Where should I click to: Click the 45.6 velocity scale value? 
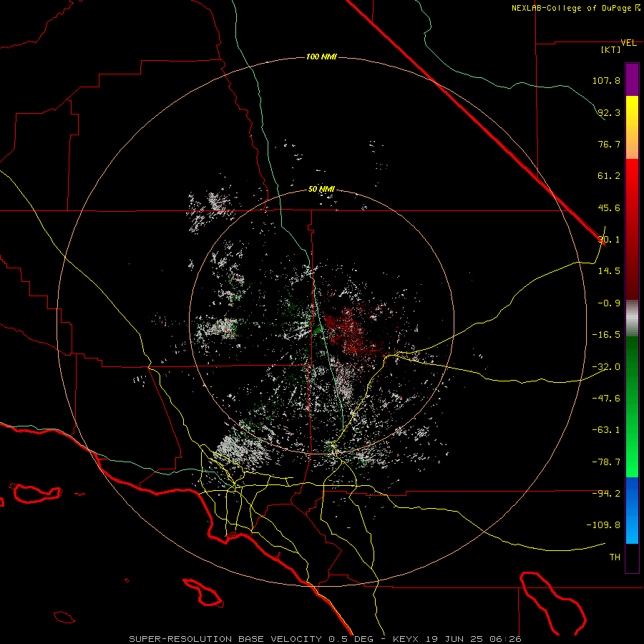609,208
